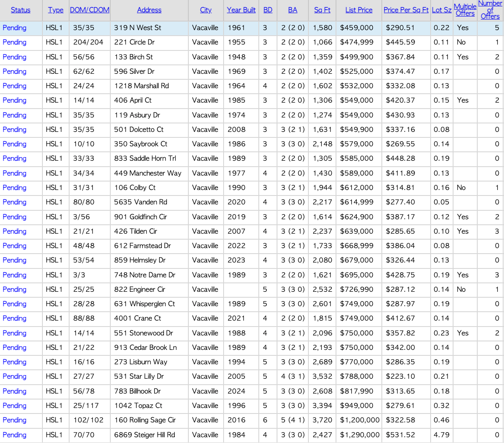The width and height of the screenshot is (504, 447).
Task: Sort by the BA column header
Action: (x=292, y=10)
